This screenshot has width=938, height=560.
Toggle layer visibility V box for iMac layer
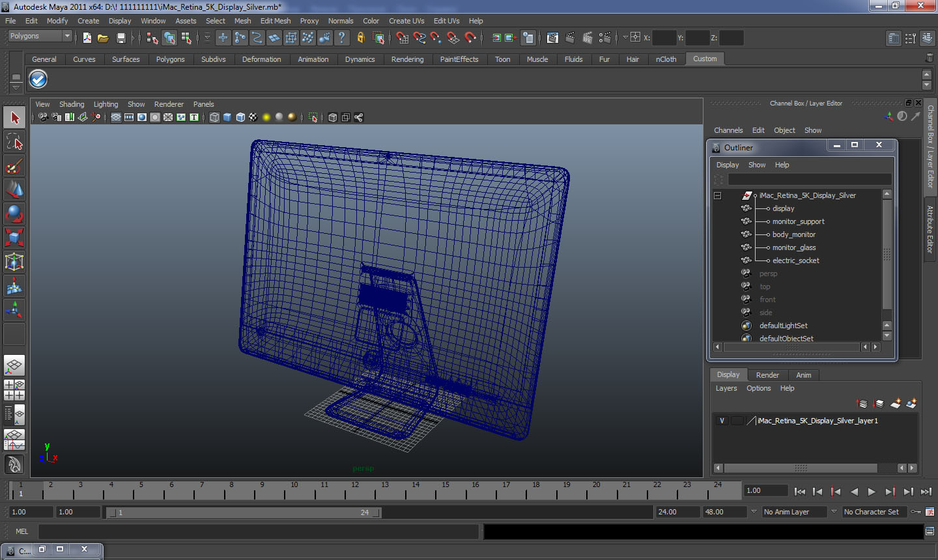click(722, 421)
